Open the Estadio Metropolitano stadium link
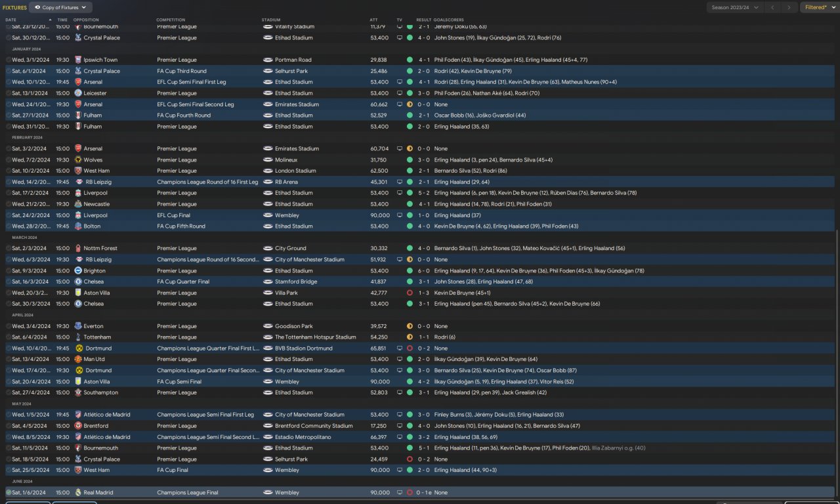840x504 pixels. tap(304, 437)
